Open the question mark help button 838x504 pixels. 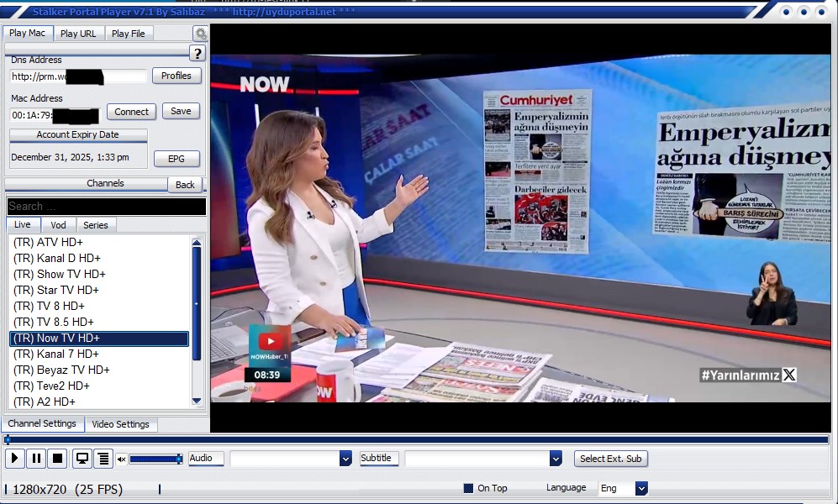tap(198, 53)
